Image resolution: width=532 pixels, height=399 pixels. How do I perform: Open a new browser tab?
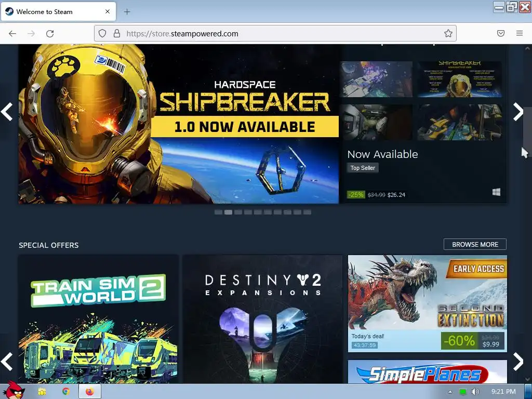click(x=127, y=11)
